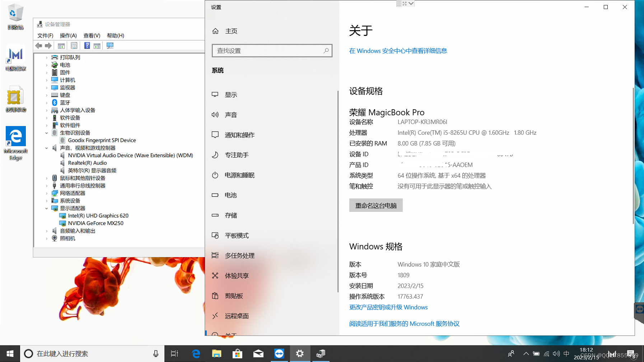The image size is (644, 362).
Task: Click the action pane toggle toolbar icon
Action: click(97, 46)
